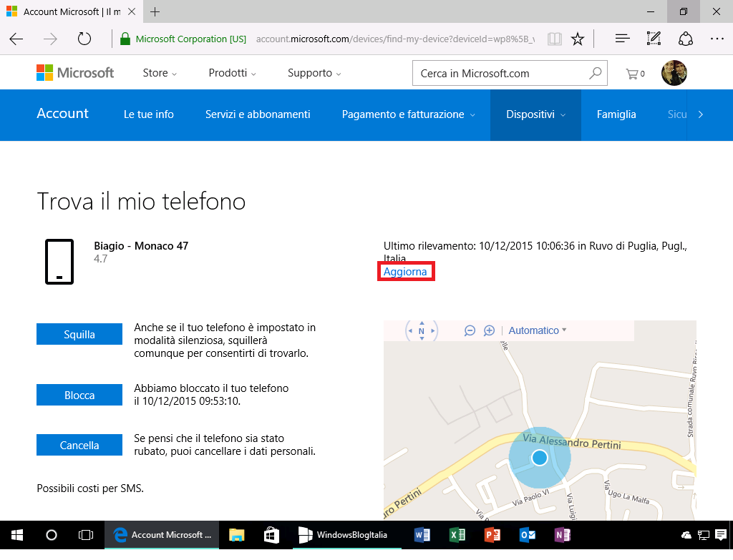Go to Famiglia tab
The image size is (733, 560).
click(616, 114)
